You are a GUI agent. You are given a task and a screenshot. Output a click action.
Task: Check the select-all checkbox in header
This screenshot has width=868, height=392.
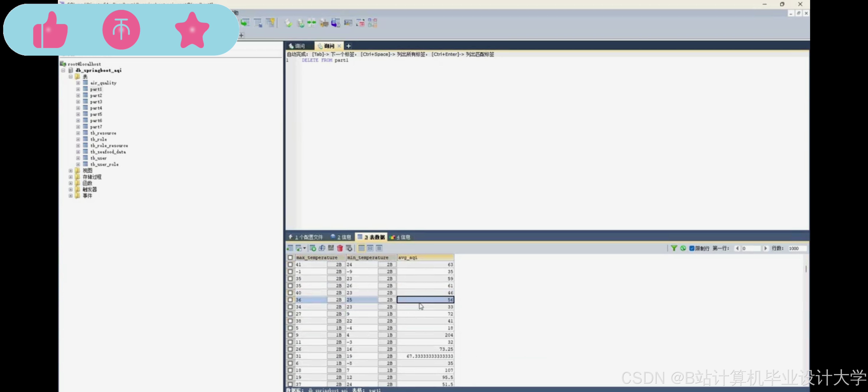coord(290,257)
